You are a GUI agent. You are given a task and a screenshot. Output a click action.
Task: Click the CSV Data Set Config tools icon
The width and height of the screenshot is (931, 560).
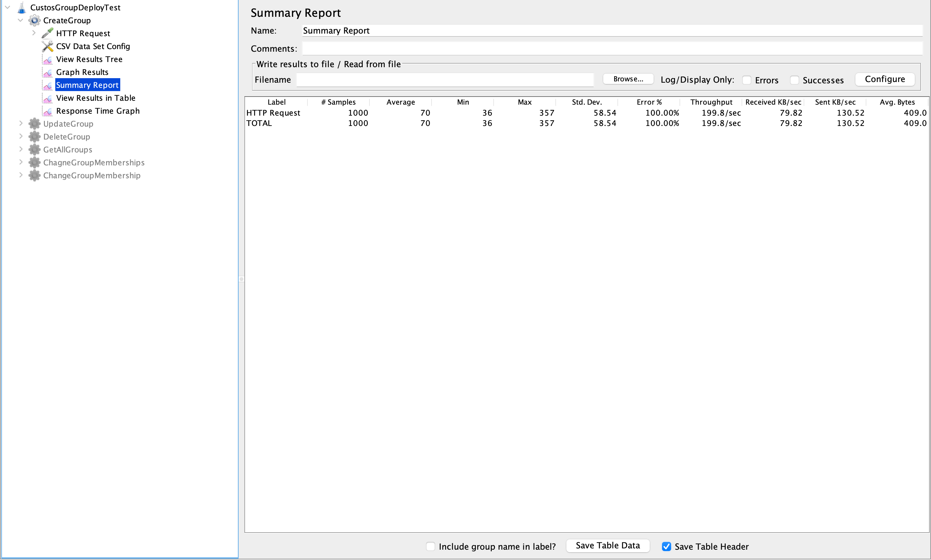coord(48,47)
